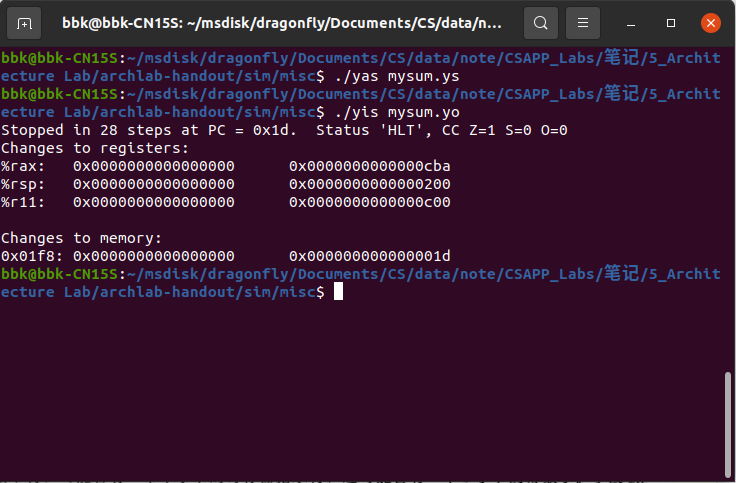Screen dimensions: 736x483
Task: Maximize the terminal window
Action: (671, 22)
